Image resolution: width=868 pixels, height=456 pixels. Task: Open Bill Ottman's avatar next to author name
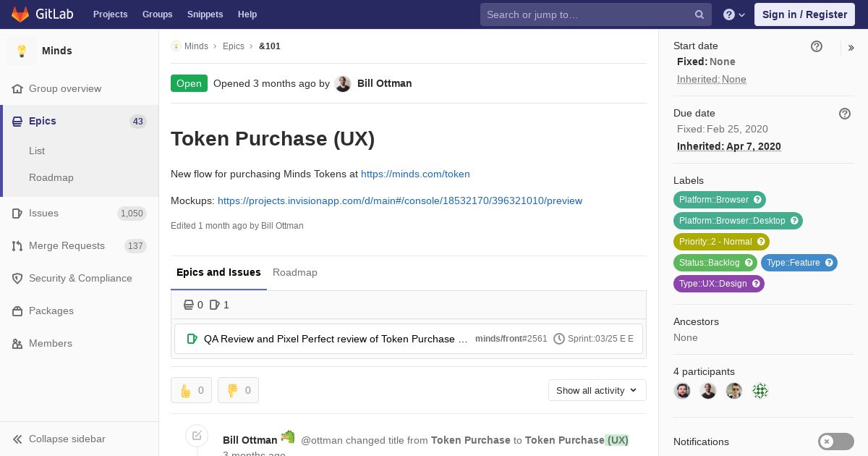pos(343,84)
